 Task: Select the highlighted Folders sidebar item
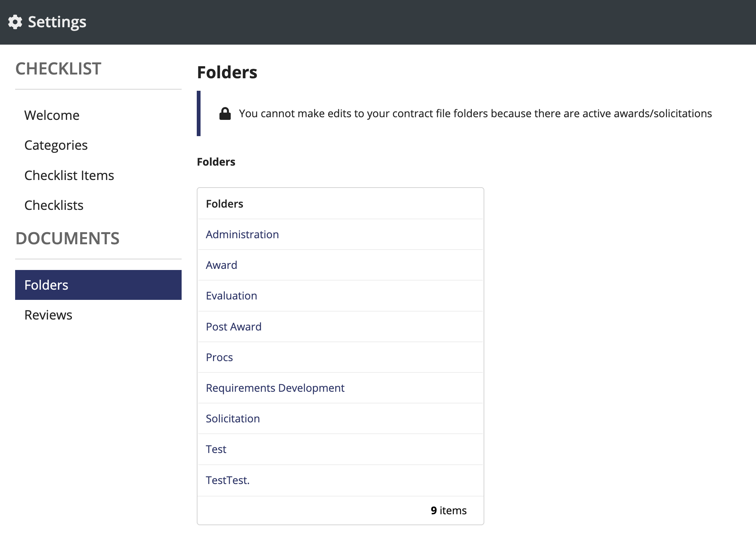click(98, 285)
